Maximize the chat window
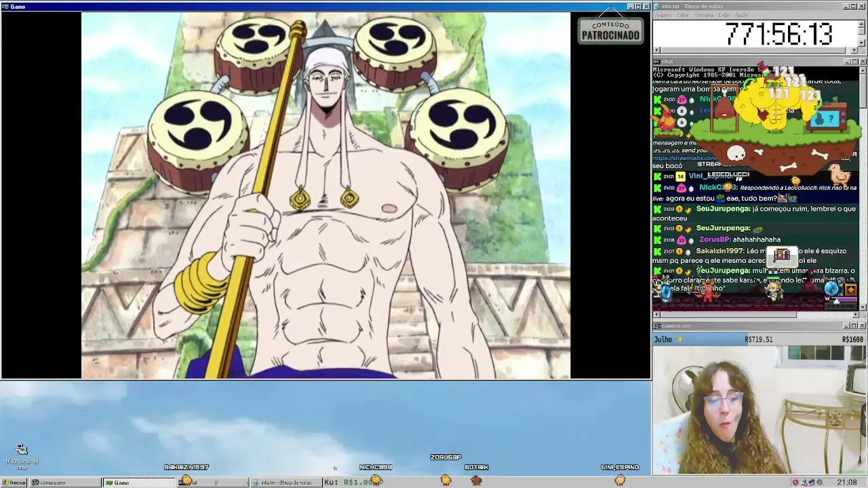This screenshot has width=868, height=488. pyautogui.click(x=854, y=62)
